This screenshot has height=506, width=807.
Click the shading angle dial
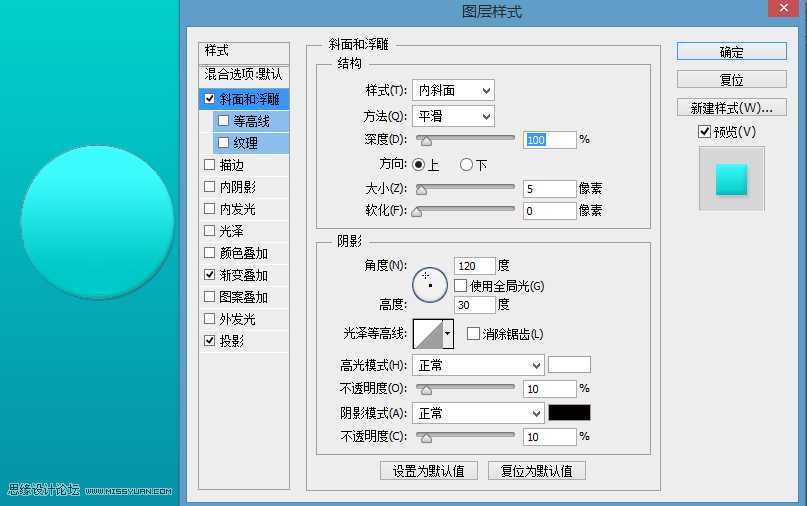click(429, 280)
